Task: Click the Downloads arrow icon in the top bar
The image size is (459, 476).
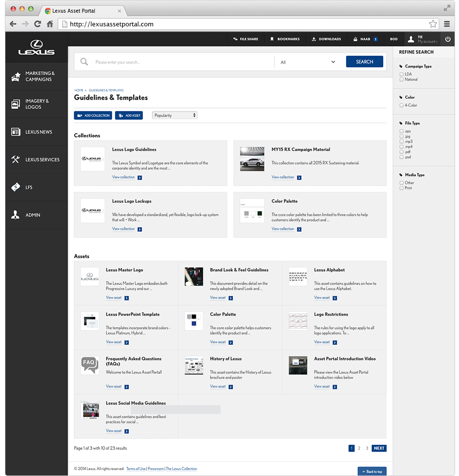Action: [x=314, y=39]
